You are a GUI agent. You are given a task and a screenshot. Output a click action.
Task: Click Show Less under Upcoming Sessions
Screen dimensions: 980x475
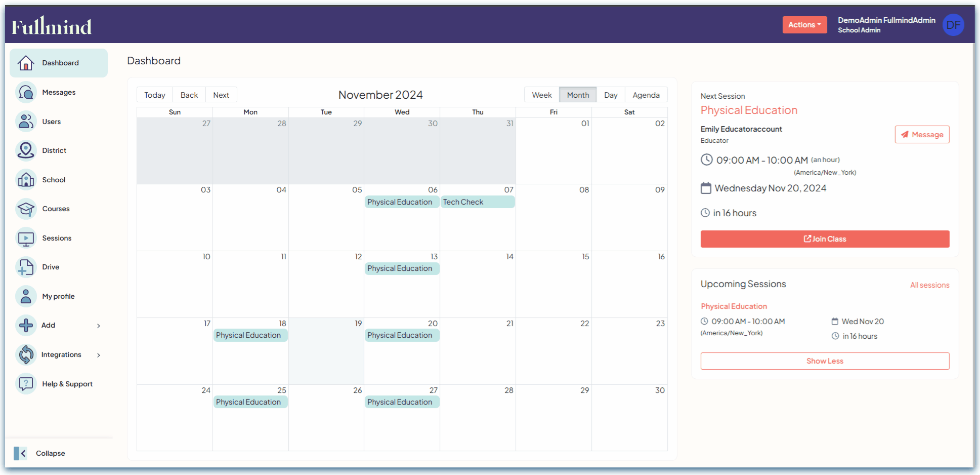825,361
